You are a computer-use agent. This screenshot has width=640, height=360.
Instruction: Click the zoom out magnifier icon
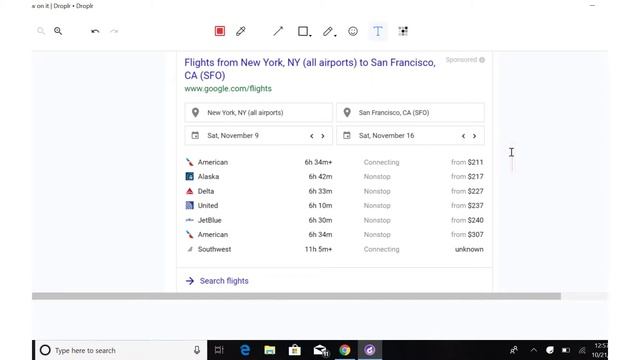click(41, 31)
